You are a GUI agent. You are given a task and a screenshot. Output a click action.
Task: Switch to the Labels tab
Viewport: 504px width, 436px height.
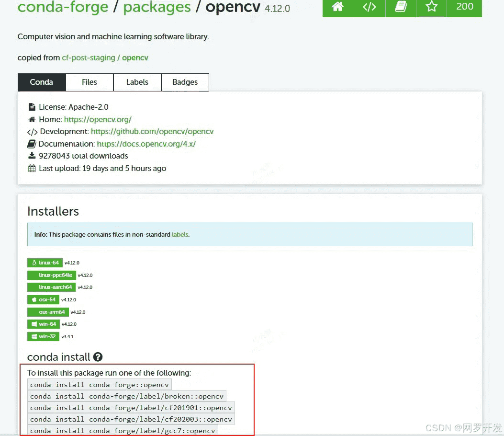coord(137,82)
